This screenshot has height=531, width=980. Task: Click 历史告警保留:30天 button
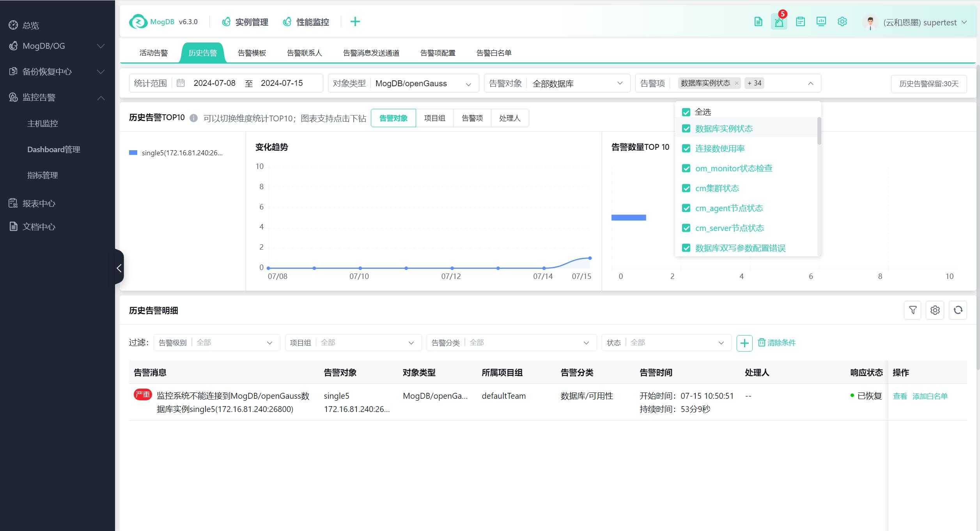pyautogui.click(x=929, y=84)
